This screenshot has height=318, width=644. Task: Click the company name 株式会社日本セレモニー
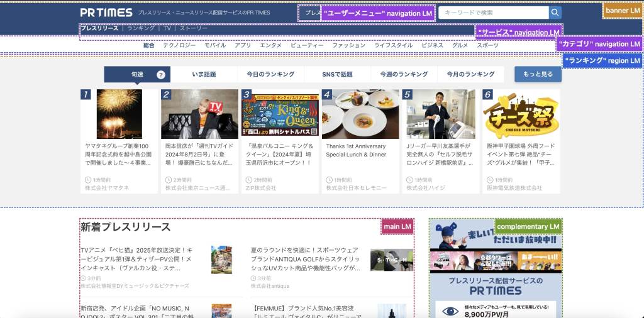357,188
